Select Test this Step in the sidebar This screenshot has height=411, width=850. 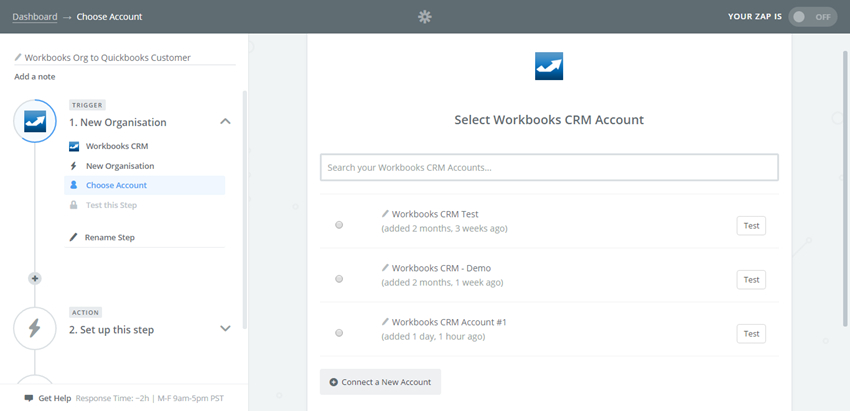[x=111, y=205]
